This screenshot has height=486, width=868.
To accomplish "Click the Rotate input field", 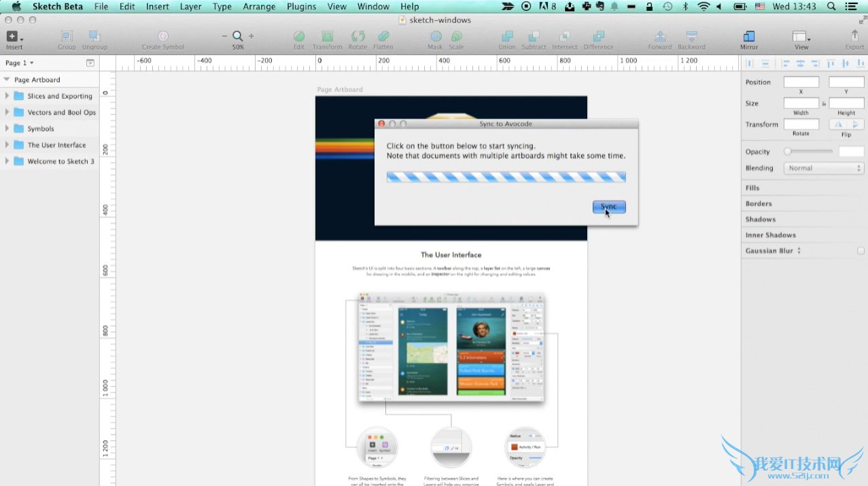I will [x=801, y=124].
